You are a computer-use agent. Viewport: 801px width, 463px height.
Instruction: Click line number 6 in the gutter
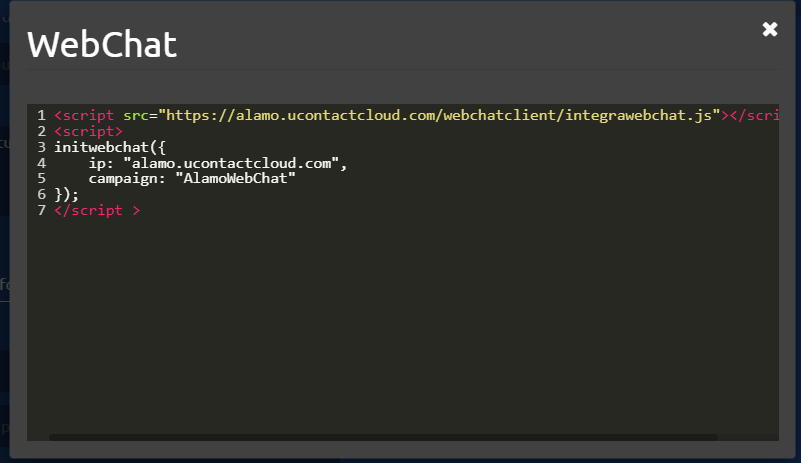tap(41, 194)
